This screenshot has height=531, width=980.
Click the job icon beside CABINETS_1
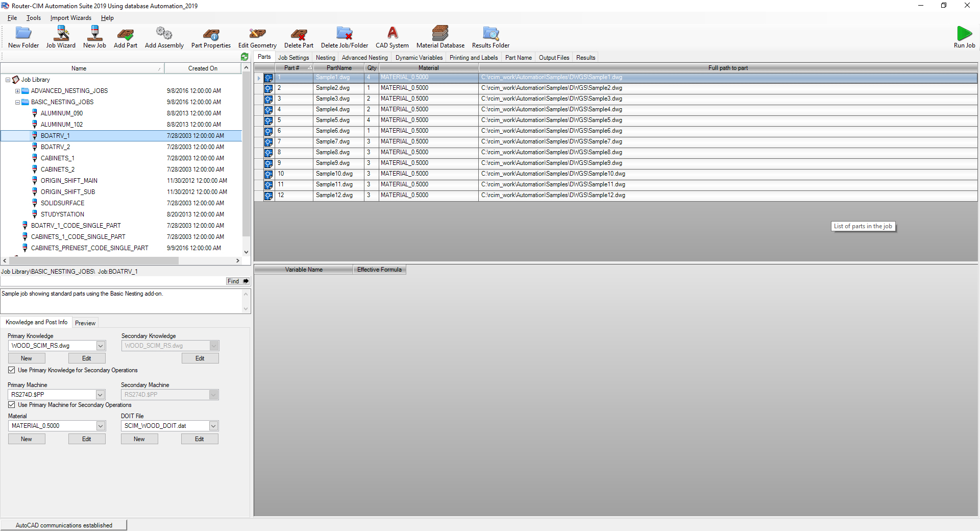click(35, 158)
